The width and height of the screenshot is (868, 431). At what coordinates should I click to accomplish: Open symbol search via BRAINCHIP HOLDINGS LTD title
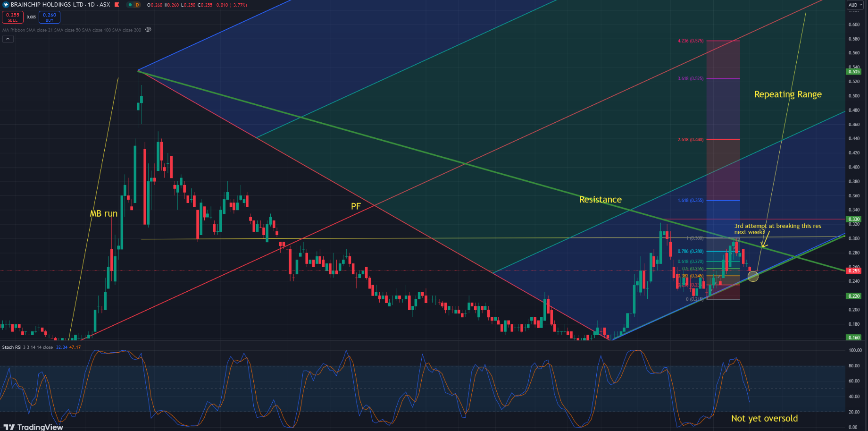(x=47, y=5)
